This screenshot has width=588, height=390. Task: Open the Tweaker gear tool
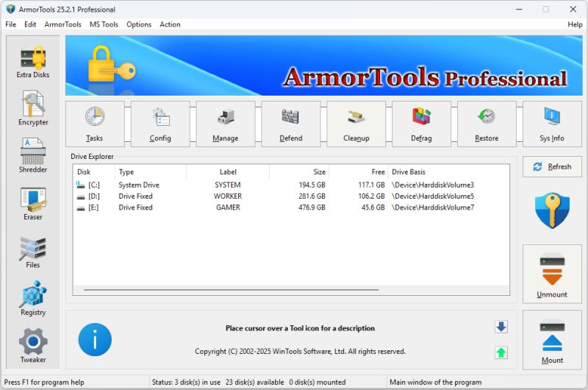click(x=32, y=346)
